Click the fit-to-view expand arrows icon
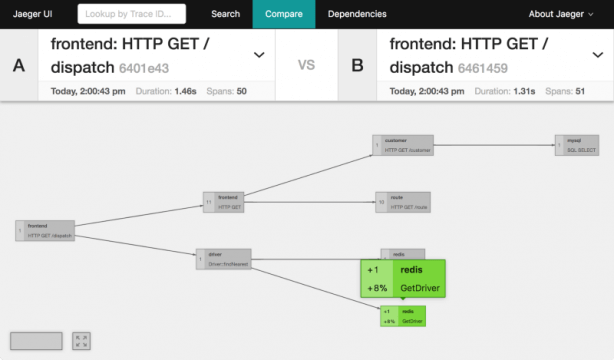Viewport: 614px width, 360px height. pyautogui.click(x=81, y=341)
